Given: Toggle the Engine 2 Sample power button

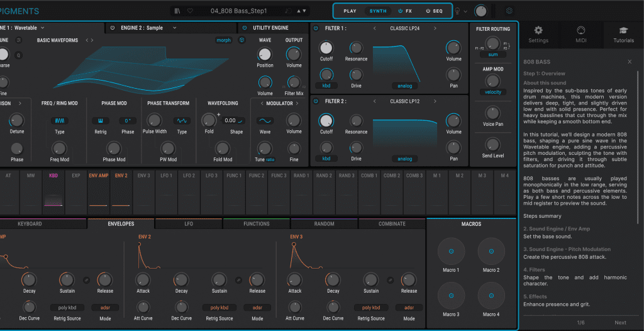Looking at the screenshot, I should [x=113, y=28].
